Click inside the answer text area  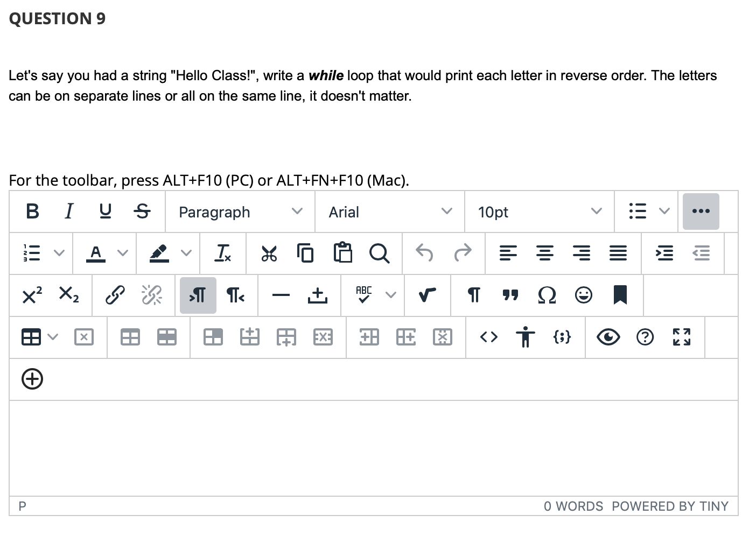[x=377, y=447]
